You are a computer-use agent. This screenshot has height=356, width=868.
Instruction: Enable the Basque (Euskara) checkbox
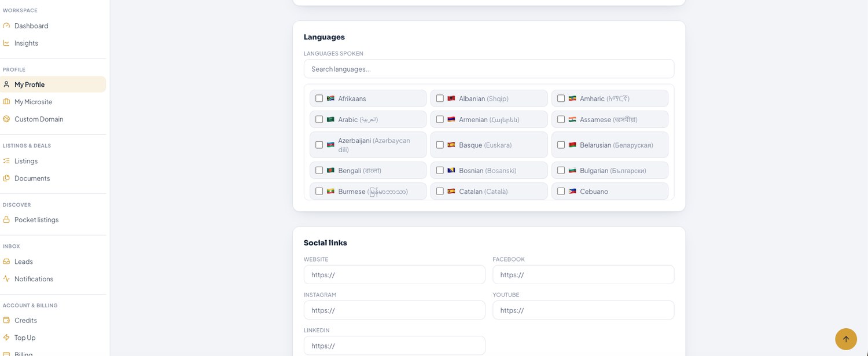[440, 145]
